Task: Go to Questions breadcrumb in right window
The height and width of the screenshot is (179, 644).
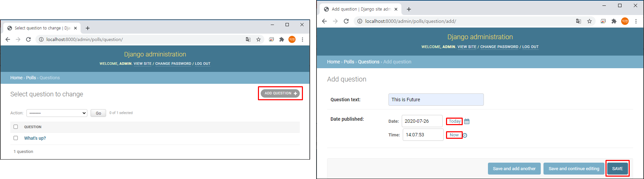Action: [x=369, y=62]
